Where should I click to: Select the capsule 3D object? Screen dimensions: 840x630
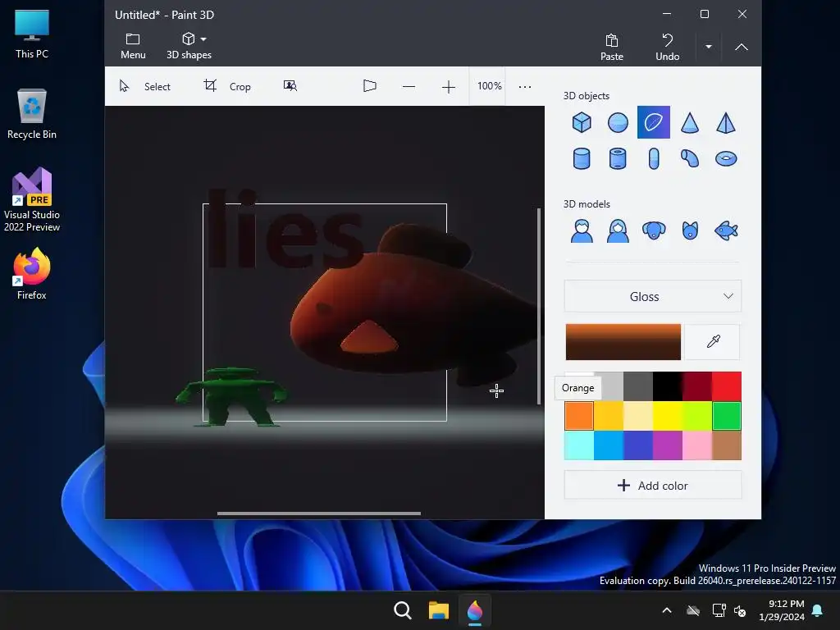tap(654, 158)
